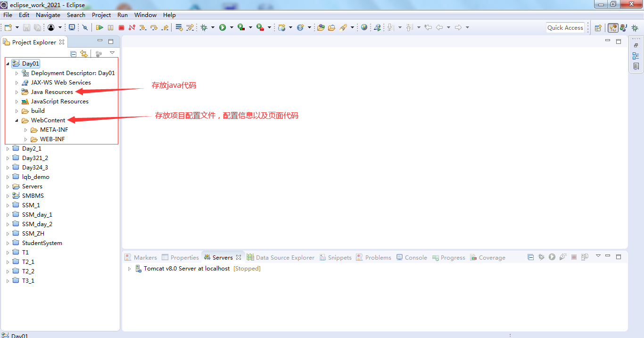
Task: Click Collapse All in Project Explorer
Action: pyautogui.click(x=73, y=54)
